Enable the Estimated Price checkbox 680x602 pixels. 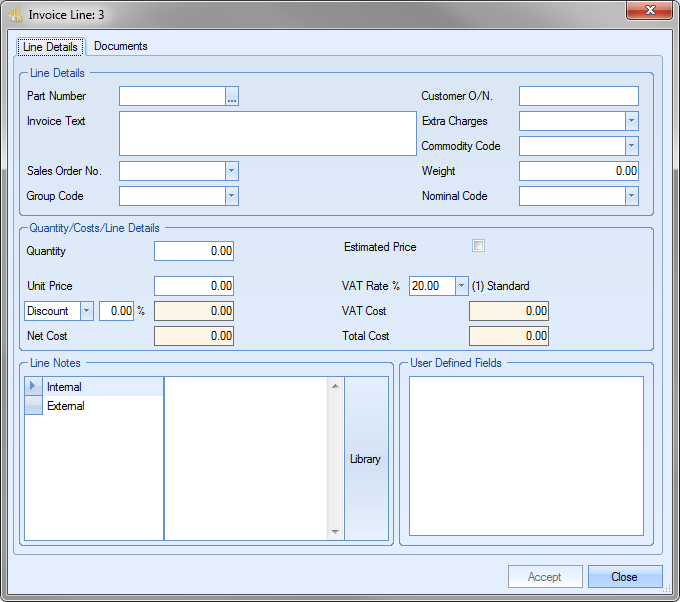478,246
